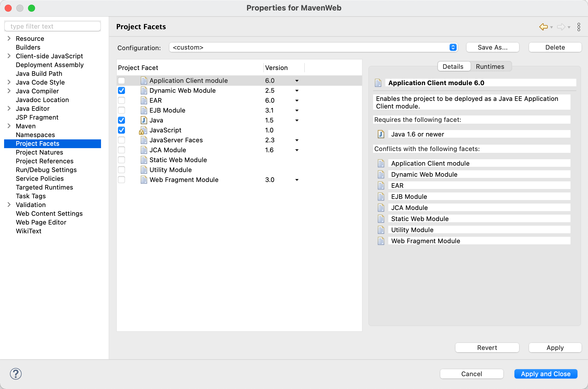Click the EAR facet document icon
Screen dimensions: 588x389
(x=144, y=101)
